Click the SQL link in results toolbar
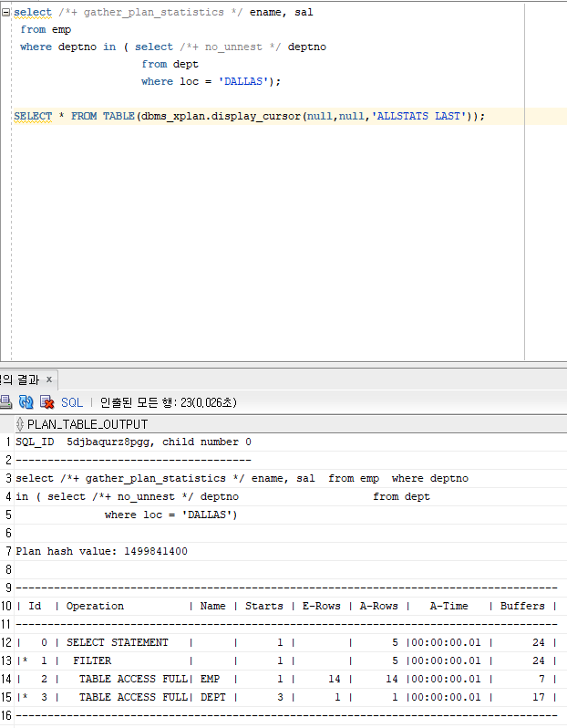Viewport: 567px width, 728px height. [72, 402]
